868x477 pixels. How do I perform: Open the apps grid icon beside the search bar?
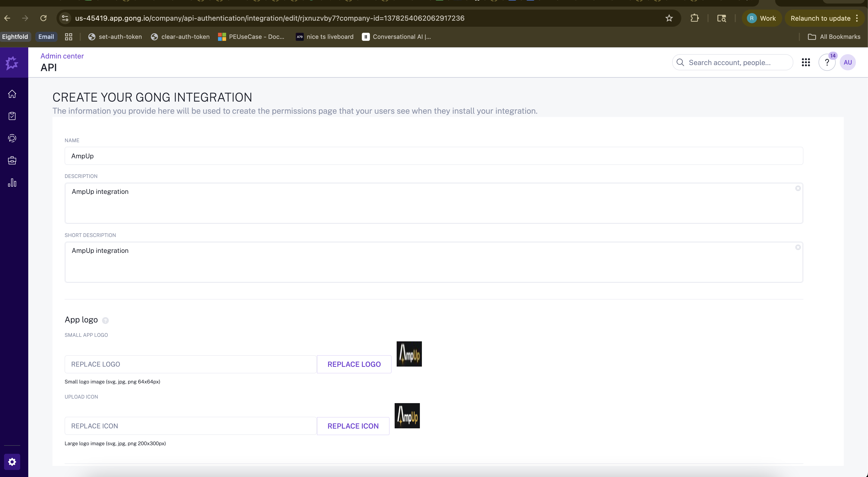[x=806, y=62]
